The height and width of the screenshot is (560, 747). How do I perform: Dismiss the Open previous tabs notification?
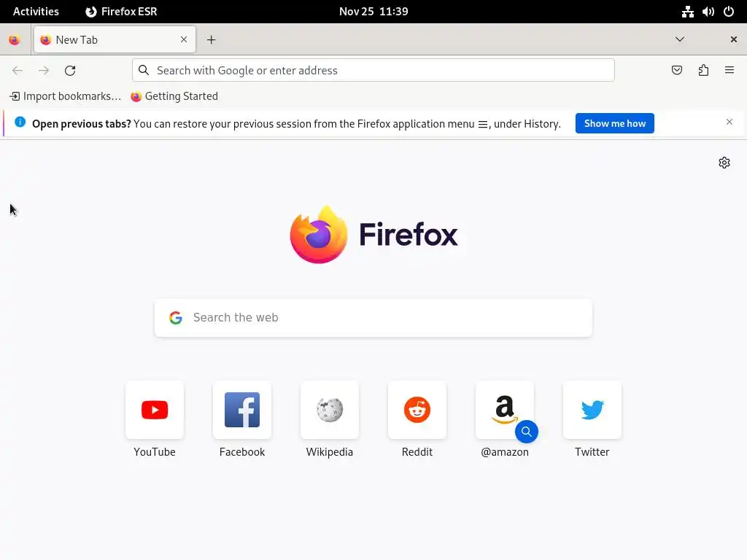pyautogui.click(x=729, y=122)
